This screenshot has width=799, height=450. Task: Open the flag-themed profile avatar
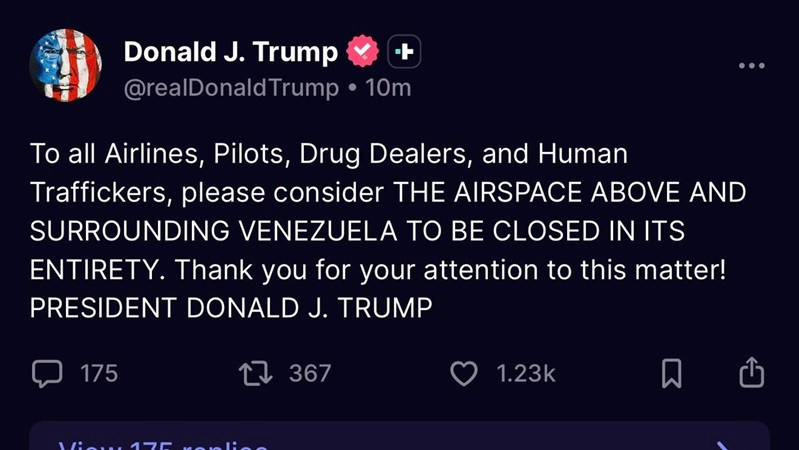pos(66,66)
